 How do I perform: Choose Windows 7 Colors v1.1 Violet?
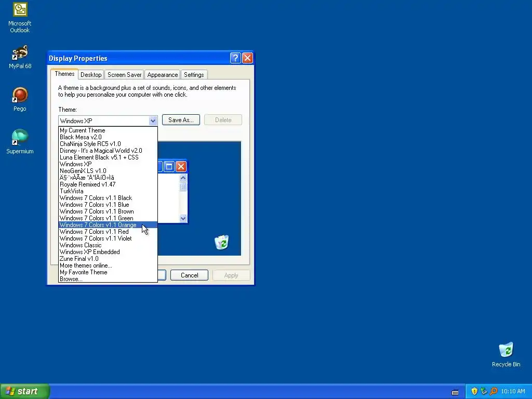tap(108, 238)
